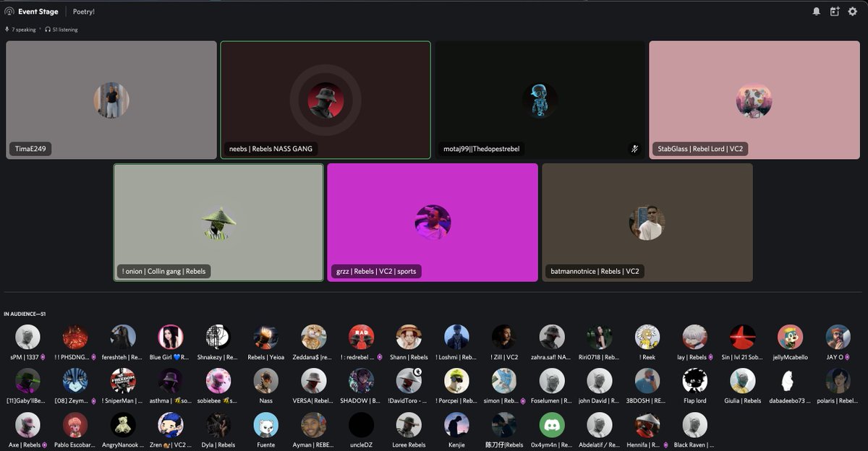The image size is (868, 451).
Task: Select motaj99 speaker tile
Action: tap(540, 100)
